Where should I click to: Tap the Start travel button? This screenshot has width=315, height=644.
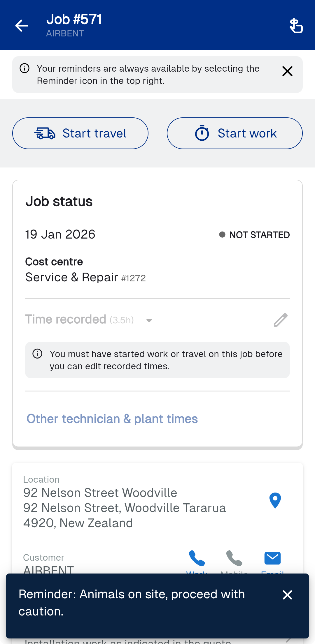coord(80,133)
